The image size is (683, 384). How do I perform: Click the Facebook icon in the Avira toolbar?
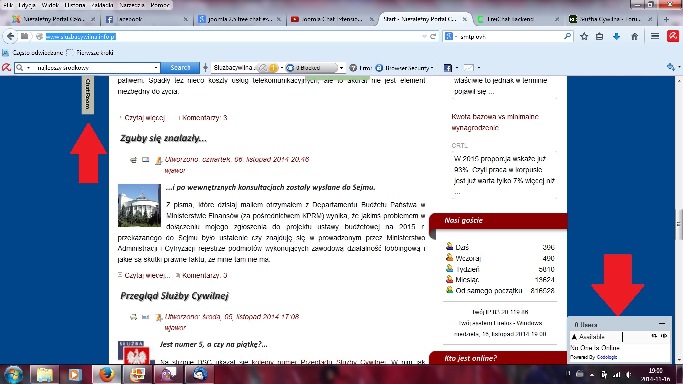click(448, 68)
